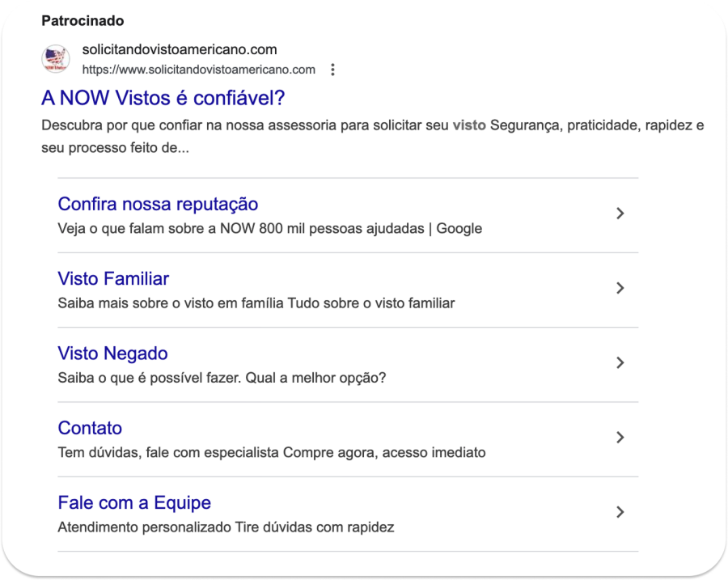This screenshot has width=728, height=580.
Task: Open the Fale com a Equipe link
Action: click(x=134, y=502)
